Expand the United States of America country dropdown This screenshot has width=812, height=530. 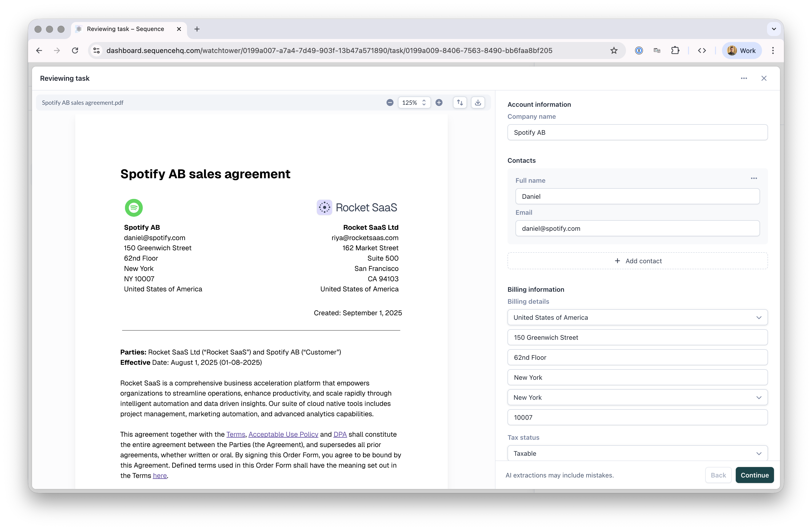coord(637,317)
